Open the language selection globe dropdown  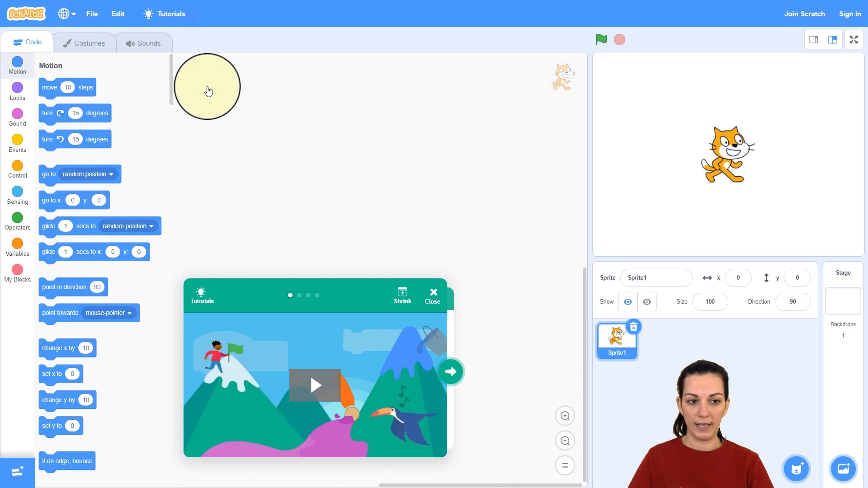tap(66, 14)
